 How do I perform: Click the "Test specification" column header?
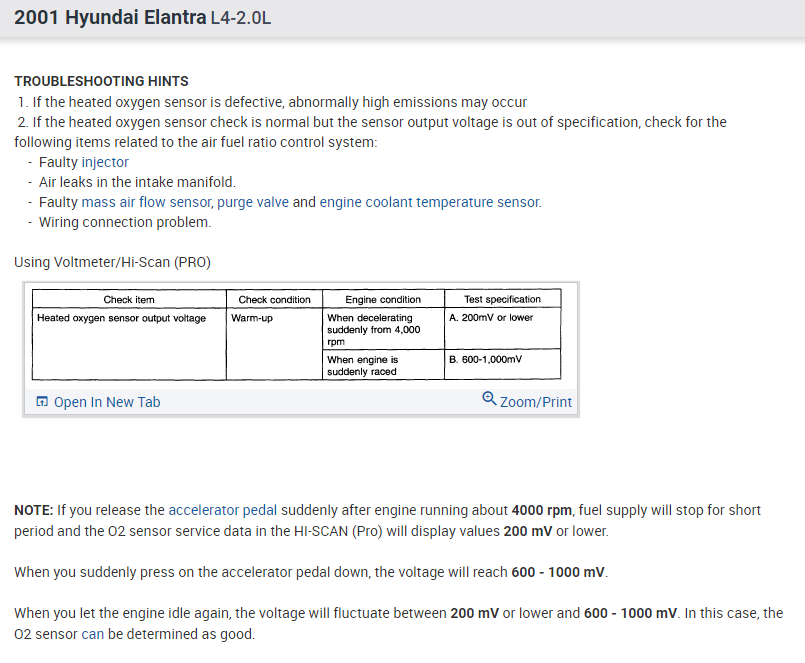[x=502, y=299]
